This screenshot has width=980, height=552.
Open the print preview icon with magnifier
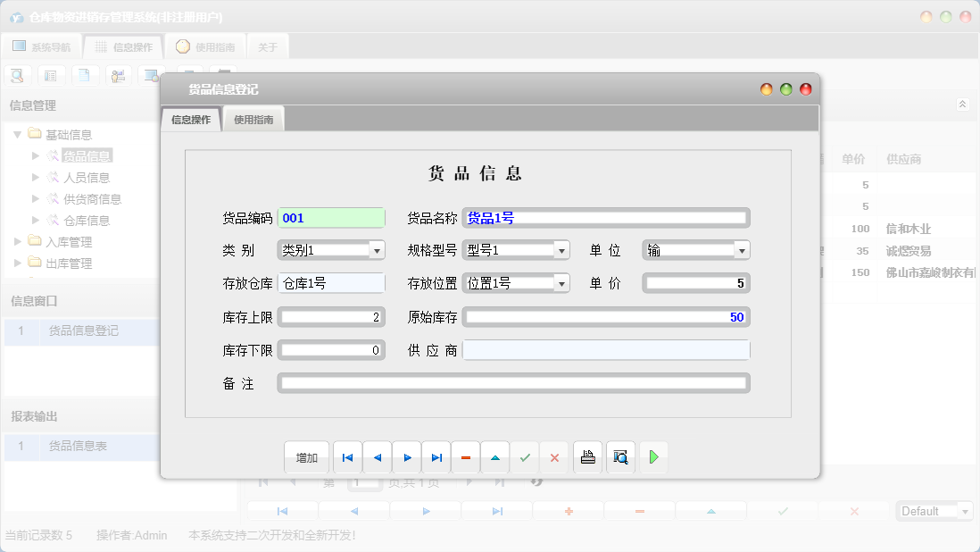tap(620, 456)
